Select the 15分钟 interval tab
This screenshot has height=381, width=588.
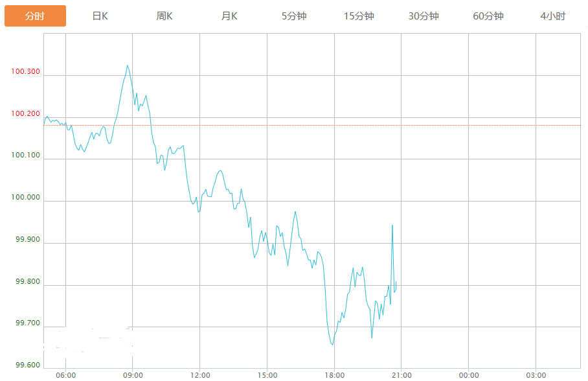point(359,16)
